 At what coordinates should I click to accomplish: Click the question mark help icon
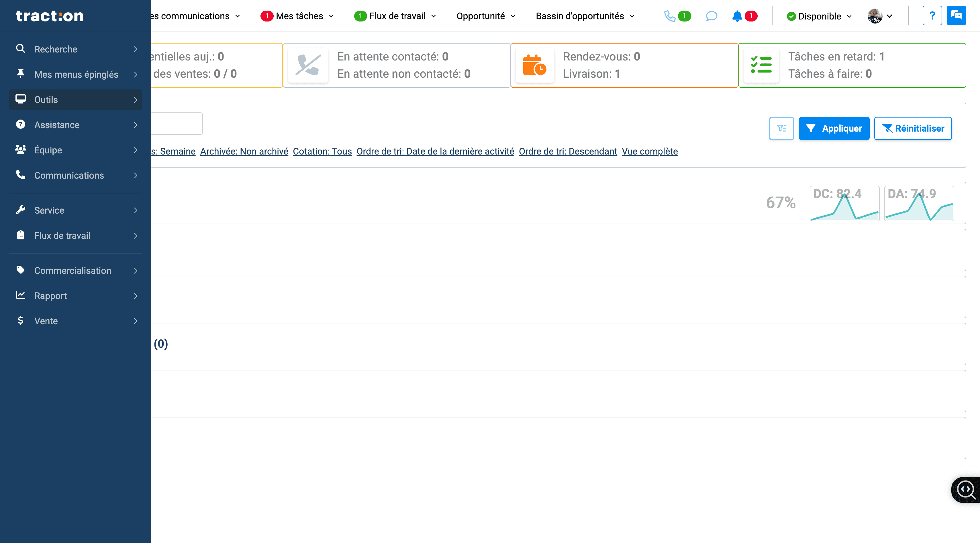pos(932,15)
